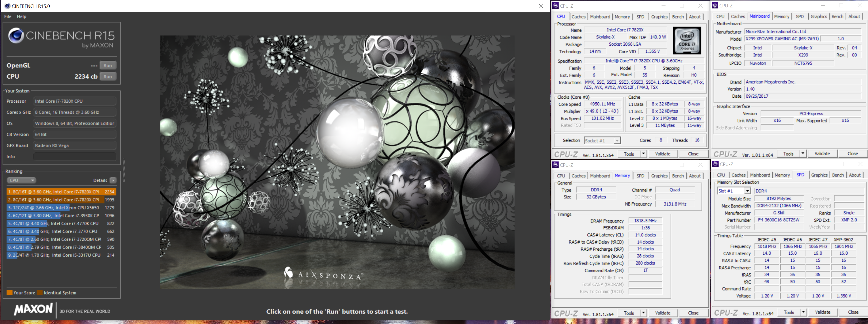The width and height of the screenshot is (868, 324).
Task: Open Graphics tab in CPU-Z SPD window
Action: tap(819, 175)
